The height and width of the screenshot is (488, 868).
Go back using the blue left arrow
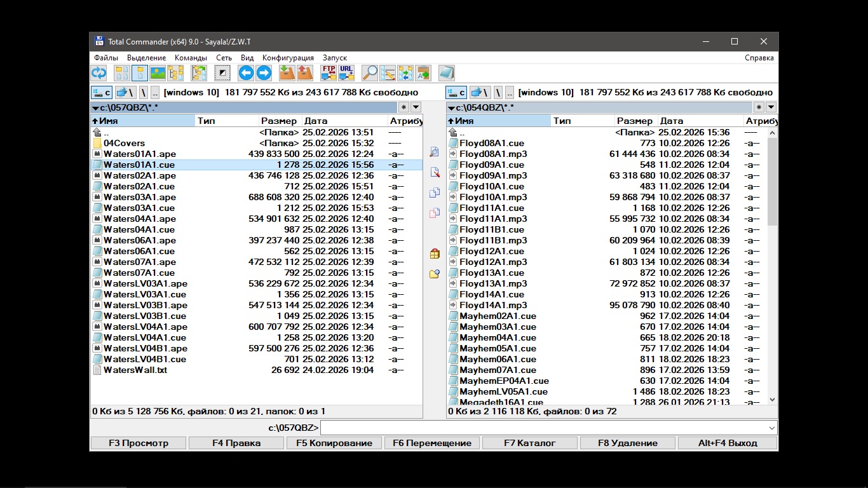tap(246, 73)
